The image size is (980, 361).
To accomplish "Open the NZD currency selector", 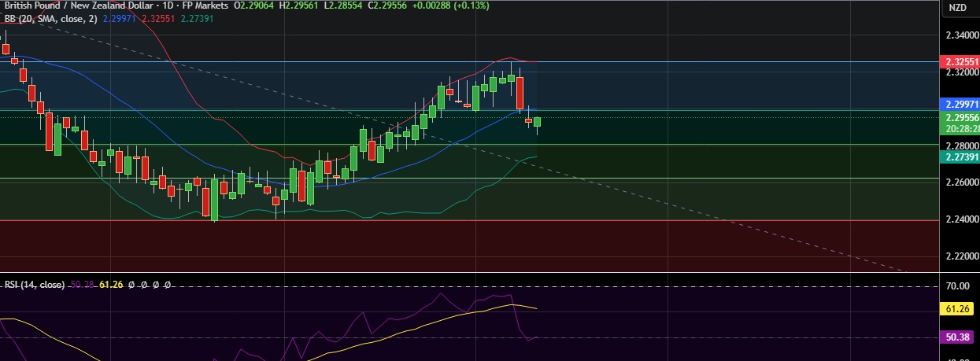I will click(958, 8).
